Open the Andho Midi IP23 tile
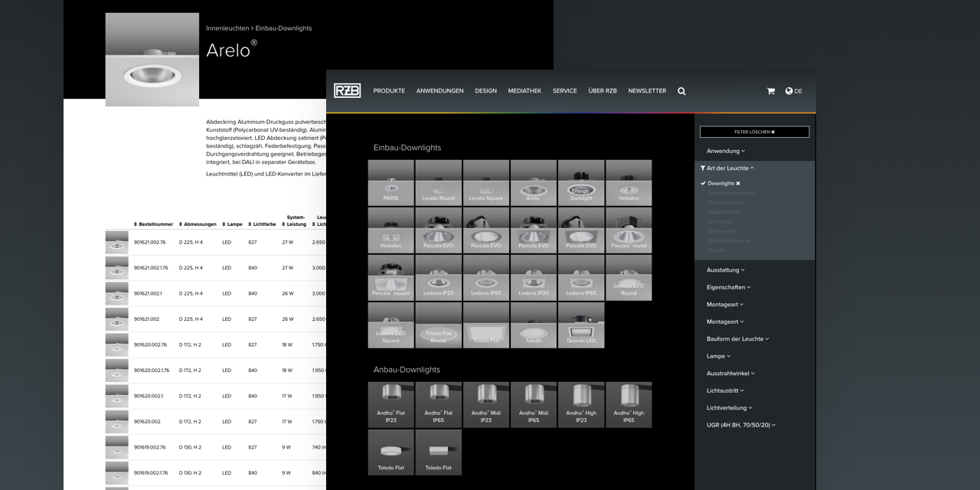The width and height of the screenshot is (980, 490). 485,404
